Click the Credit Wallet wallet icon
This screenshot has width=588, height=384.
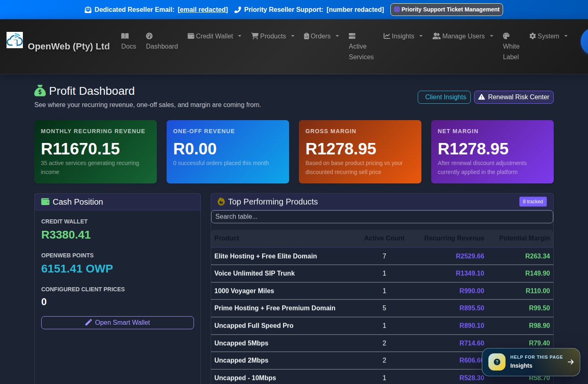point(191,36)
